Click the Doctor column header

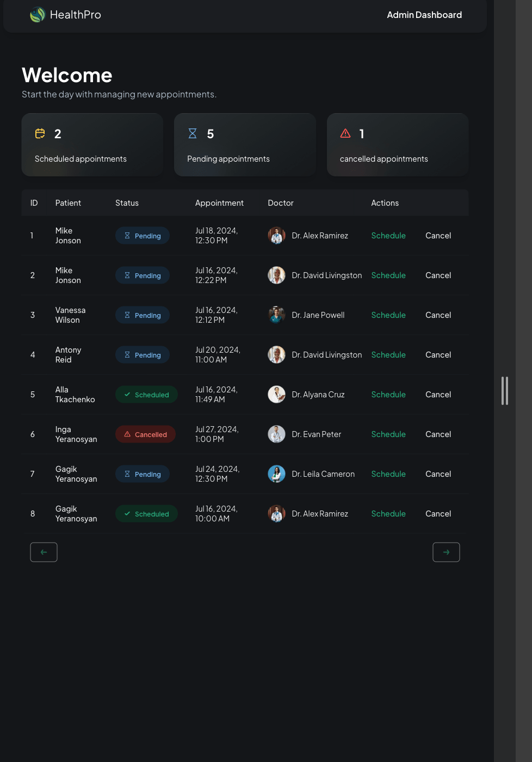pos(281,202)
